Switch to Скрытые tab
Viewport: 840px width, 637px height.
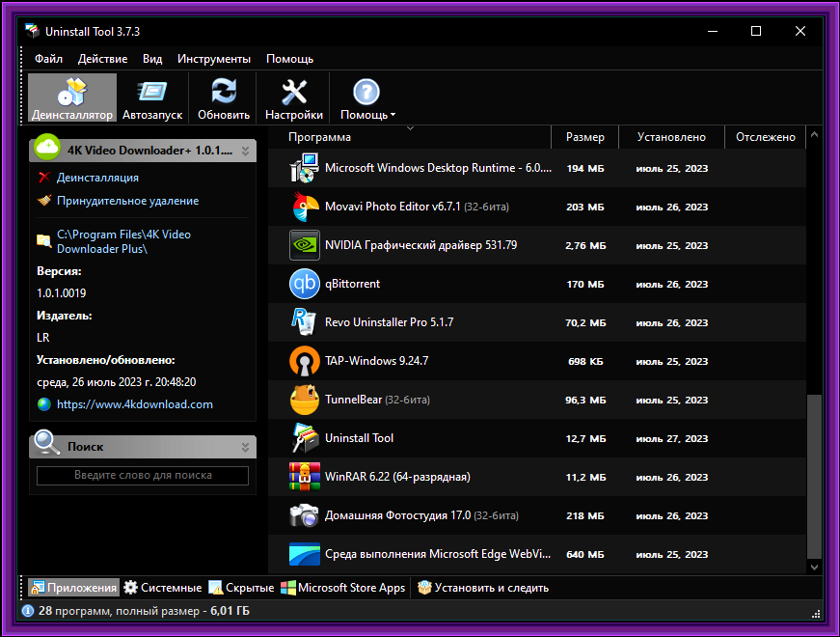point(241,588)
